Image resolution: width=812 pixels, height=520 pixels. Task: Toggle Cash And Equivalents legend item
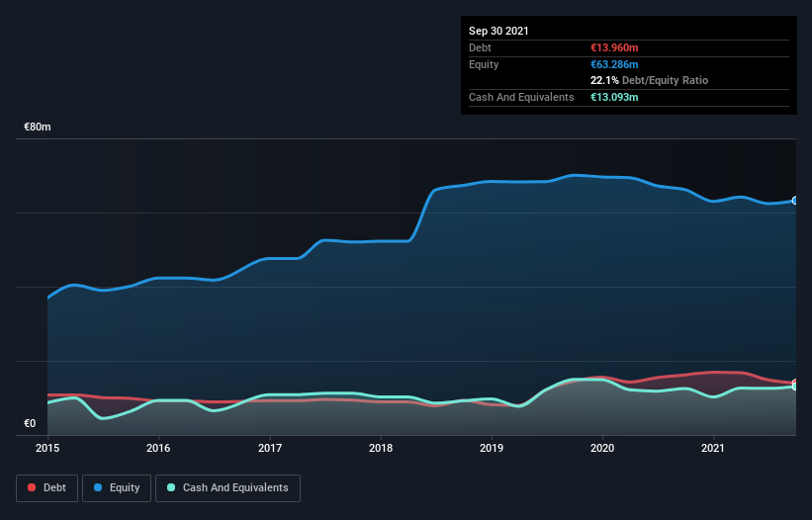coord(227,487)
